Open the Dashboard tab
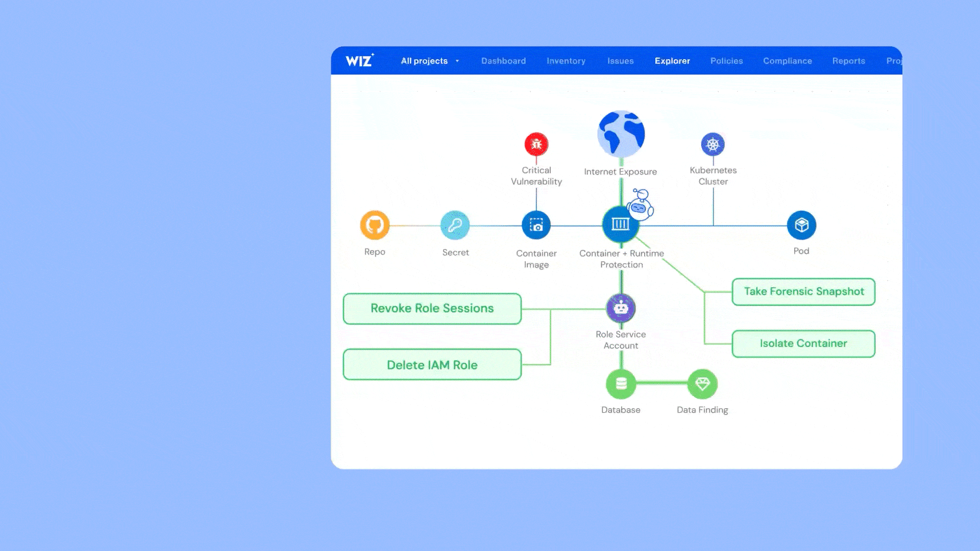 click(503, 61)
